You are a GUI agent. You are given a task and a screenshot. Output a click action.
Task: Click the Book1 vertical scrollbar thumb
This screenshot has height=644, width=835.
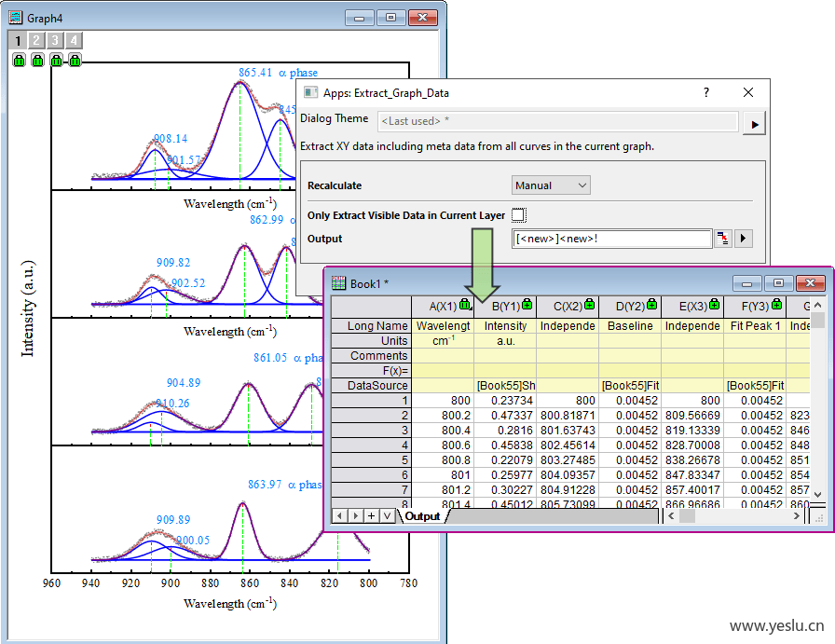click(x=818, y=320)
